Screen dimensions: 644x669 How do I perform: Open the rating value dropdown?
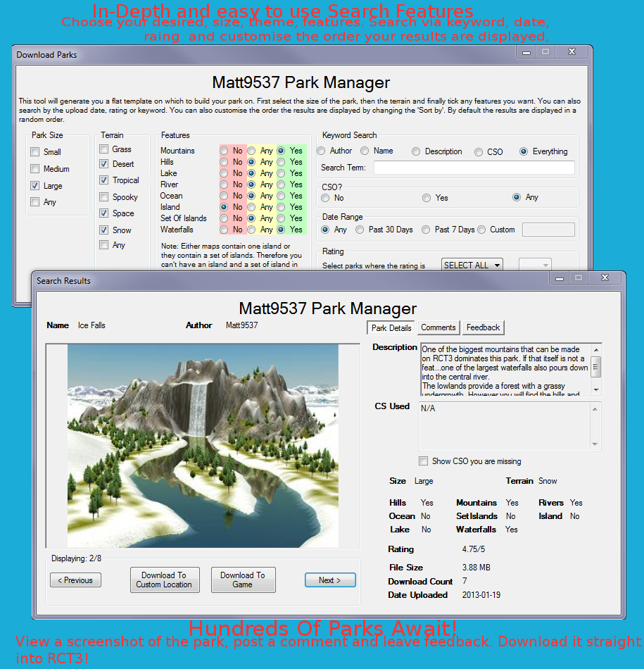[x=535, y=265]
